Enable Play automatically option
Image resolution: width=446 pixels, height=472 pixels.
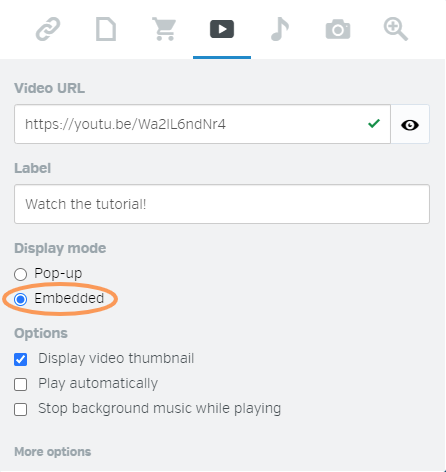pyautogui.click(x=20, y=384)
